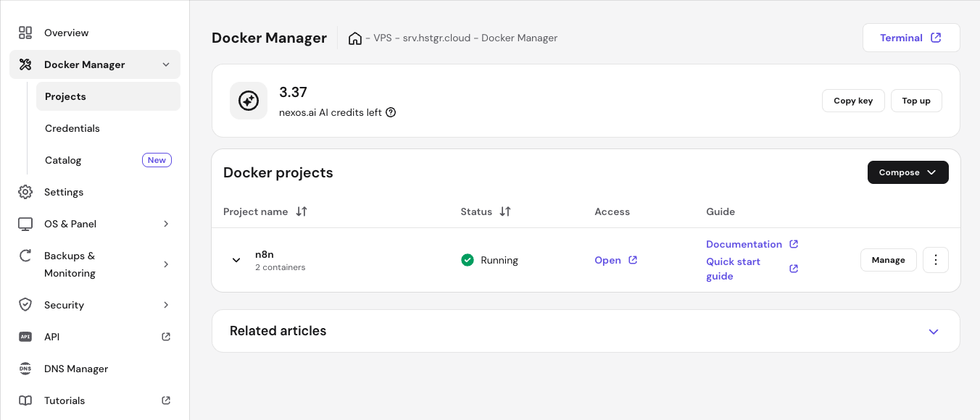Image resolution: width=980 pixels, height=420 pixels.
Task: Open the API sidebar icon
Action: point(25,337)
